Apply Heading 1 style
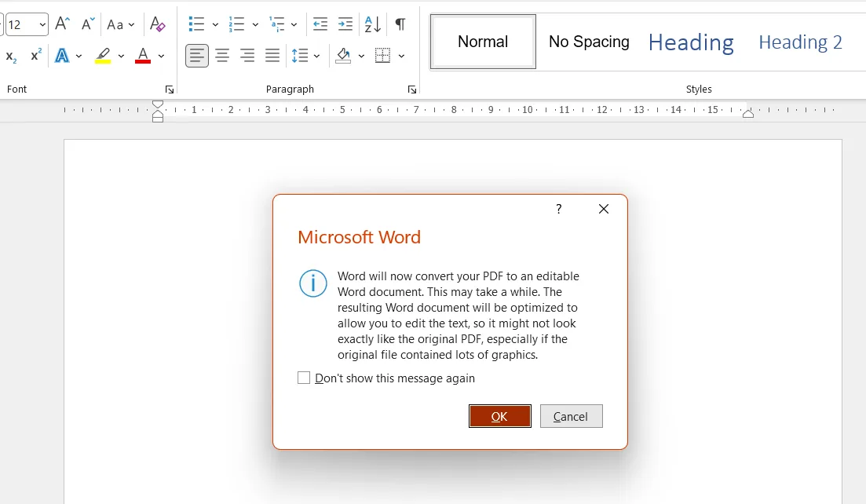Viewport: 866px width, 504px height. click(x=691, y=42)
